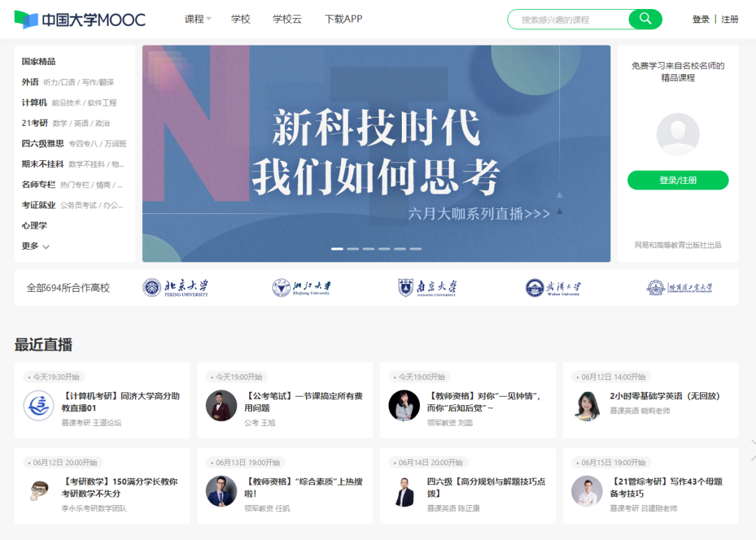Open the Nanjing University logo
This screenshot has width=756, height=540.
point(427,287)
